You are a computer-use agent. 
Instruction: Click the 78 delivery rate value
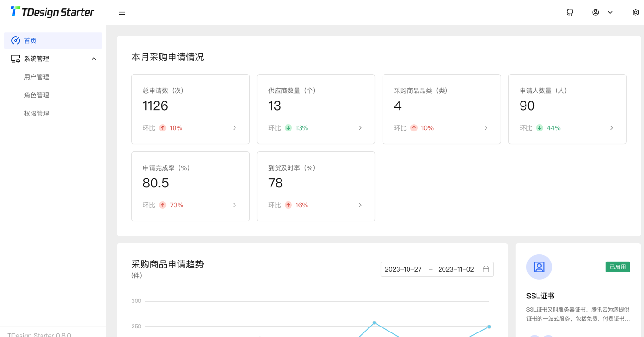point(276,183)
